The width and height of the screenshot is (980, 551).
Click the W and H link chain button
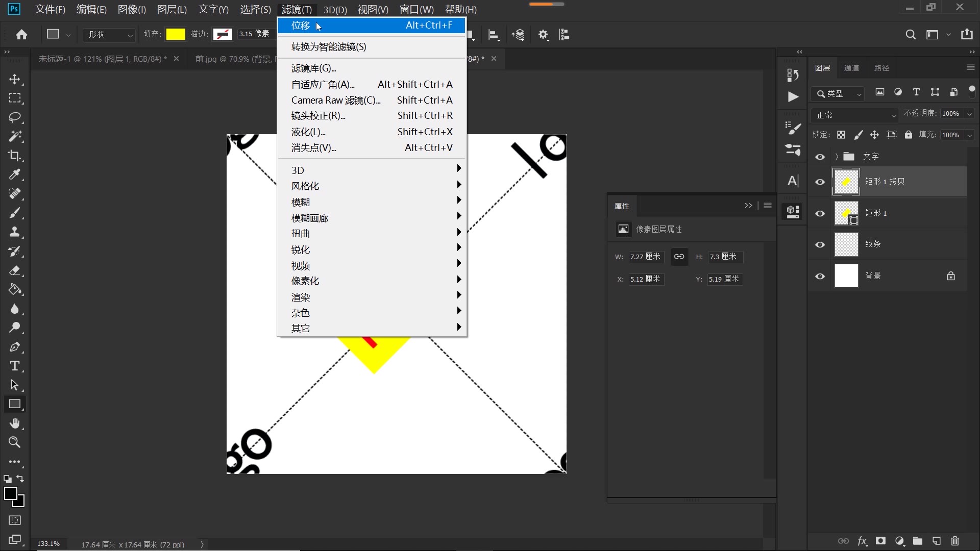(x=679, y=257)
